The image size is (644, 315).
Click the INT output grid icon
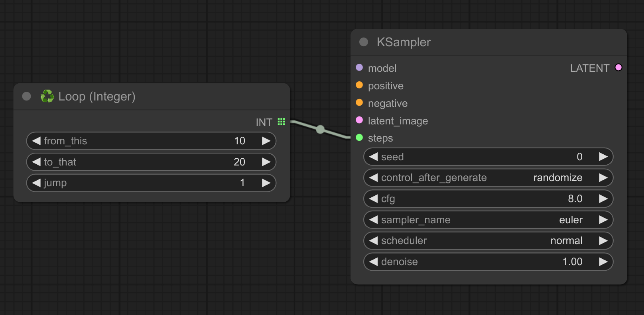[x=281, y=122]
